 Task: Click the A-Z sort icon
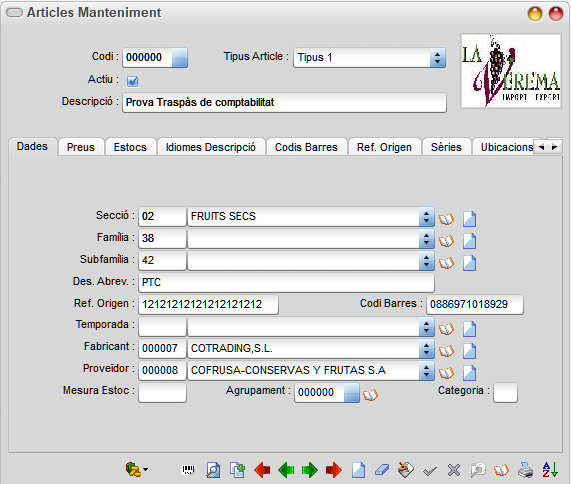coord(550,470)
